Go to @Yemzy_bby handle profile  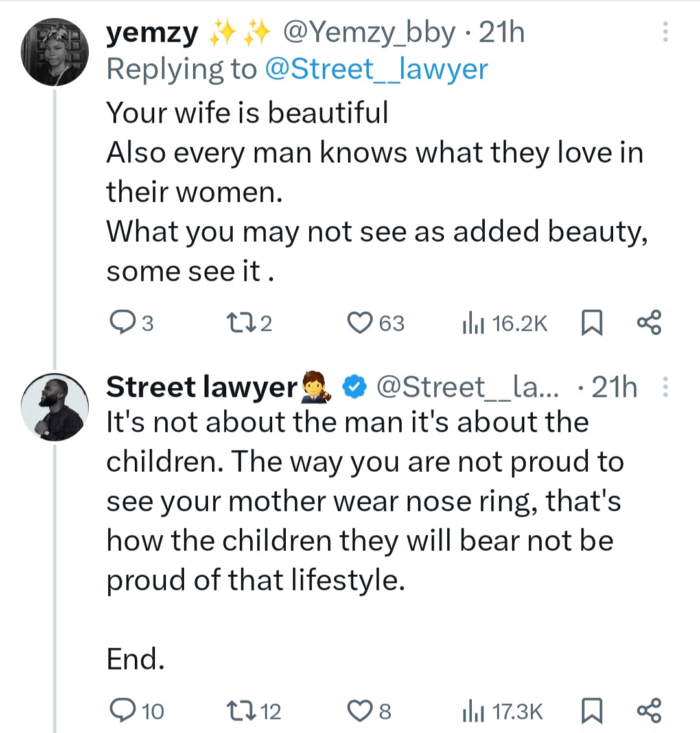pos(369,32)
